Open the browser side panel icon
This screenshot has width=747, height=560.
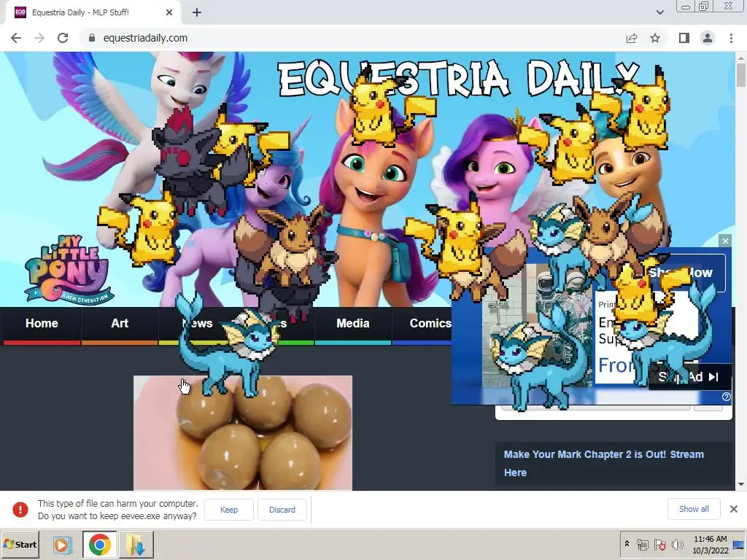pos(684,38)
